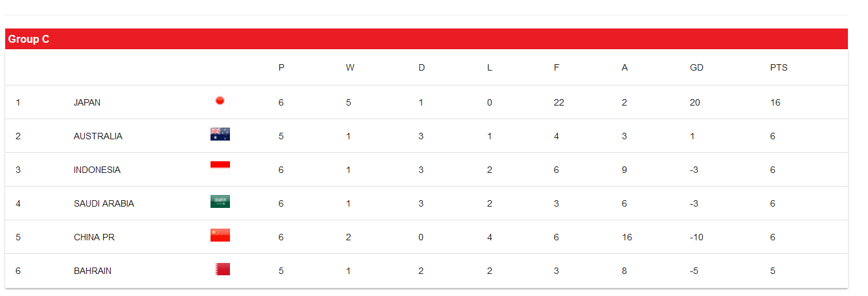Click Japan's 16 points value
This screenshot has width=868, height=296.
pos(775,102)
